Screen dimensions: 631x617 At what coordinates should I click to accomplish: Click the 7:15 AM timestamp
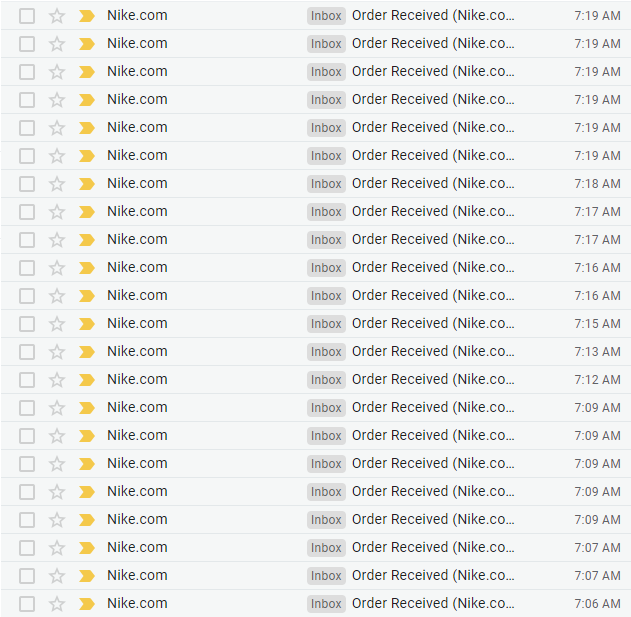pyautogui.click(x=597, y=324)
